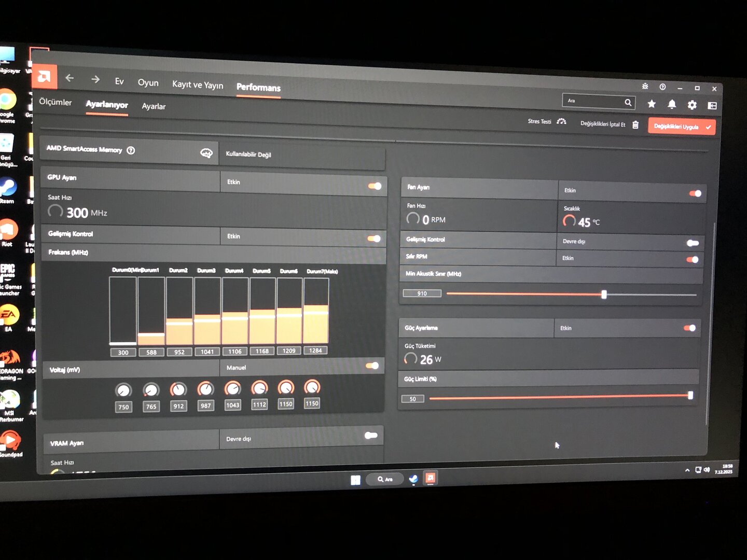Toggle Fan Ayarı switch

[x=695, y=193]
